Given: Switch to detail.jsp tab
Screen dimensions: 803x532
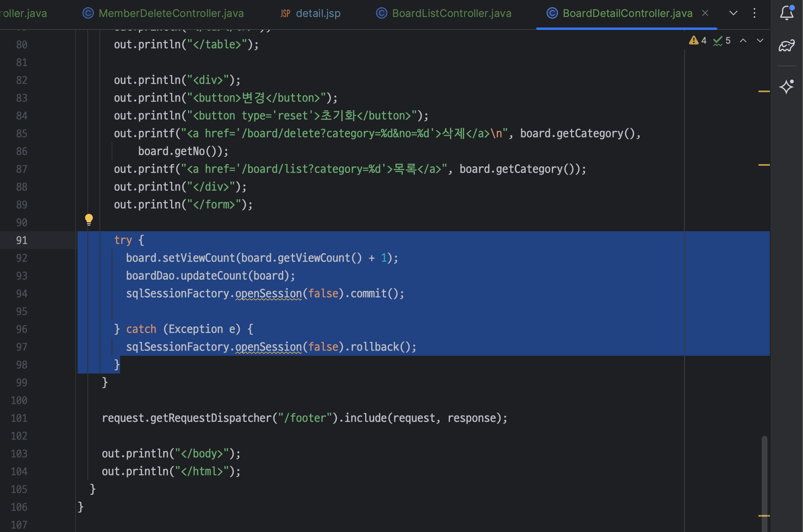Looking at the screenshot, I should pyautogui.click(x=318, y=13).
